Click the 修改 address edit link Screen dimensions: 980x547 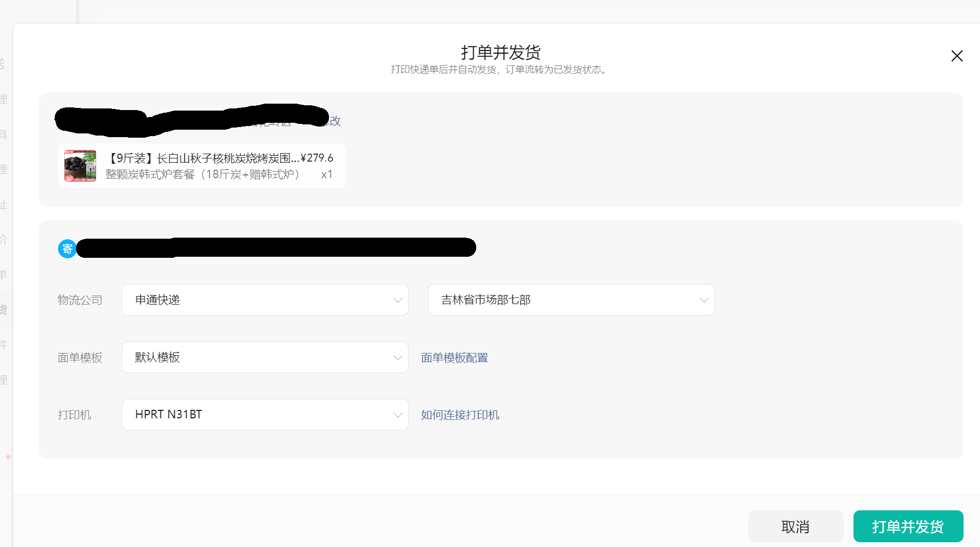[334, 121]
